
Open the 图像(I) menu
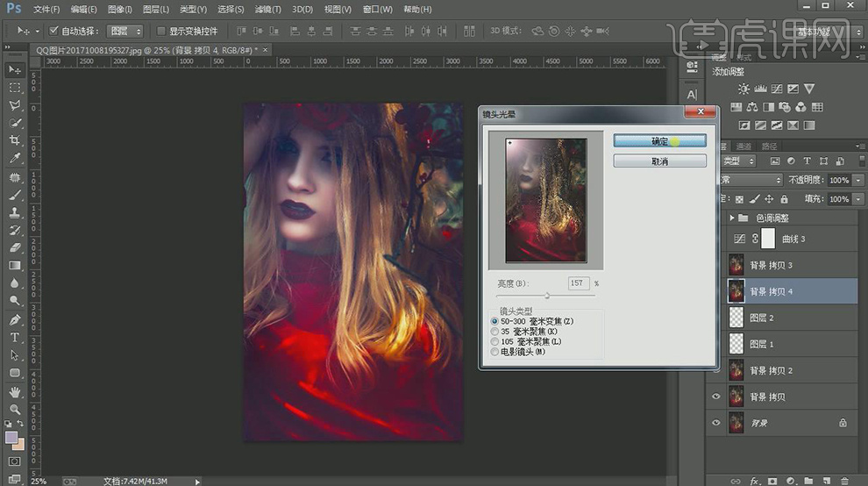[x=119, y=10]
